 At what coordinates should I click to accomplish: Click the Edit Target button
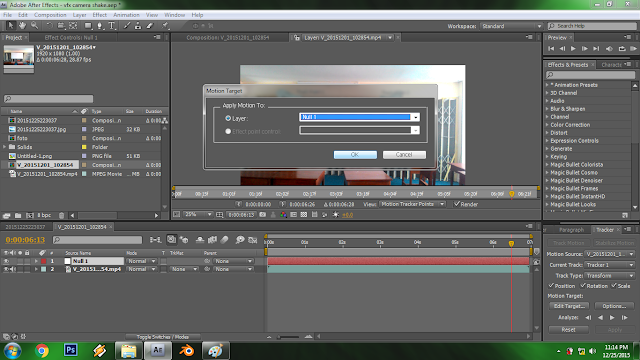569,306
